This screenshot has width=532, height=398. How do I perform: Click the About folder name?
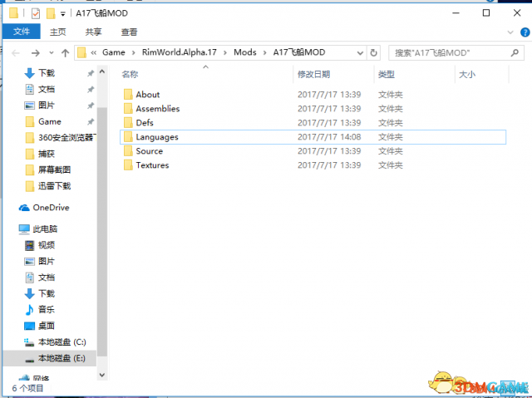tap(148, 94)
